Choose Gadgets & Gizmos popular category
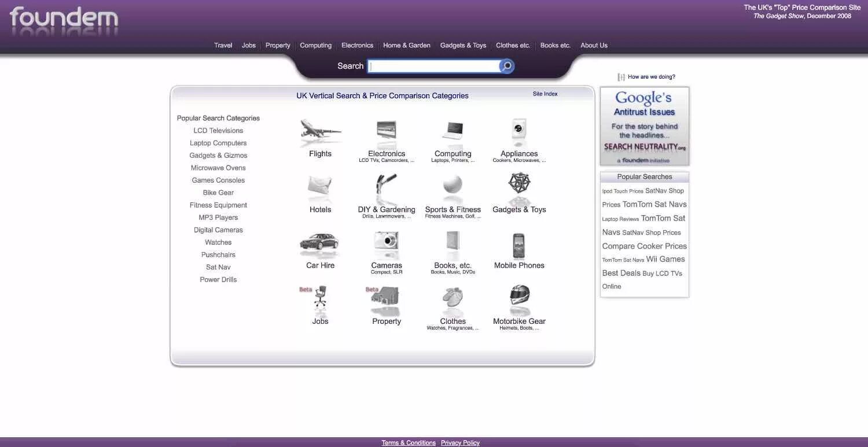The width and height of the screenshot is (868, 447). click(218, 156)
